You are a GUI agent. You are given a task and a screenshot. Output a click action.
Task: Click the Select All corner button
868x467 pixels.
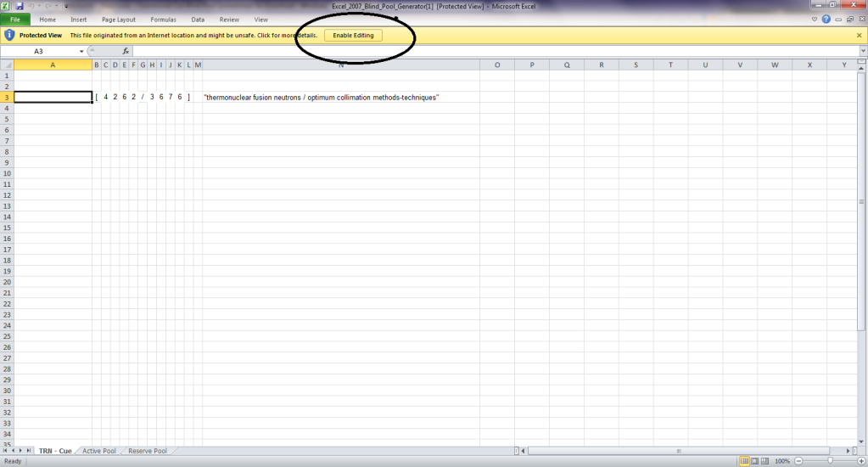[x=7, y=65]
